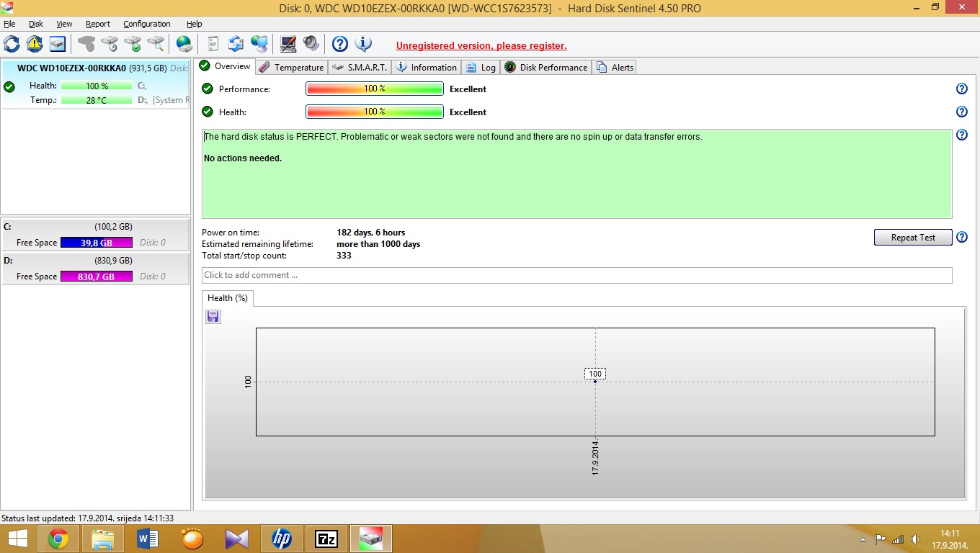The width and height of the screenshot is (980, 553).
Task: Click the disk with green checkmark icon
Action: (x=133, y=44)
